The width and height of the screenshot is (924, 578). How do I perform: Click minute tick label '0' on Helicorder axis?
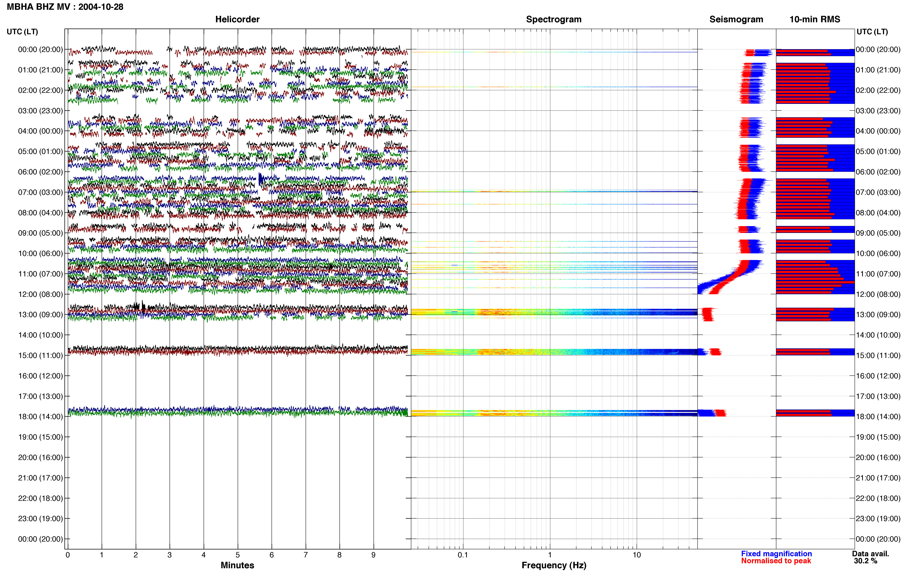tap(68, 555)
